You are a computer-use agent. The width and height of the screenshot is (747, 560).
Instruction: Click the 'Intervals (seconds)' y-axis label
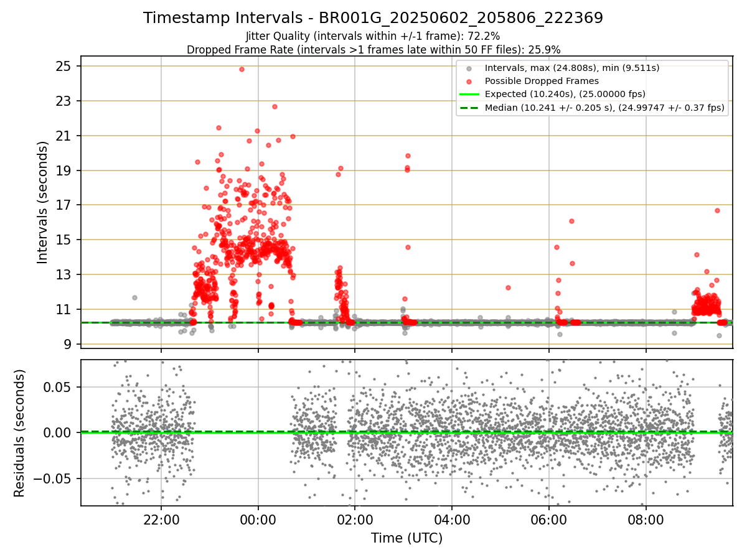click(42, 202)
